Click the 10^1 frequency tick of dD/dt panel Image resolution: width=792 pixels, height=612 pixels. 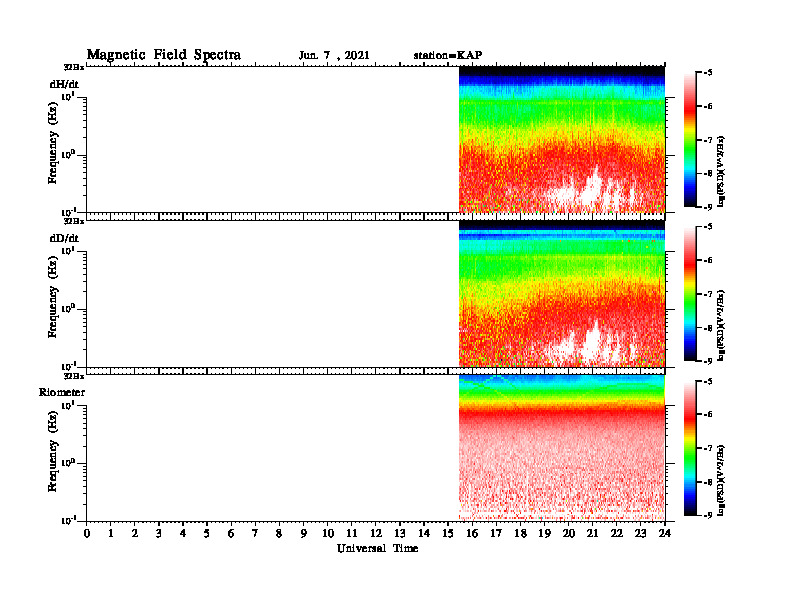[69, 250]
